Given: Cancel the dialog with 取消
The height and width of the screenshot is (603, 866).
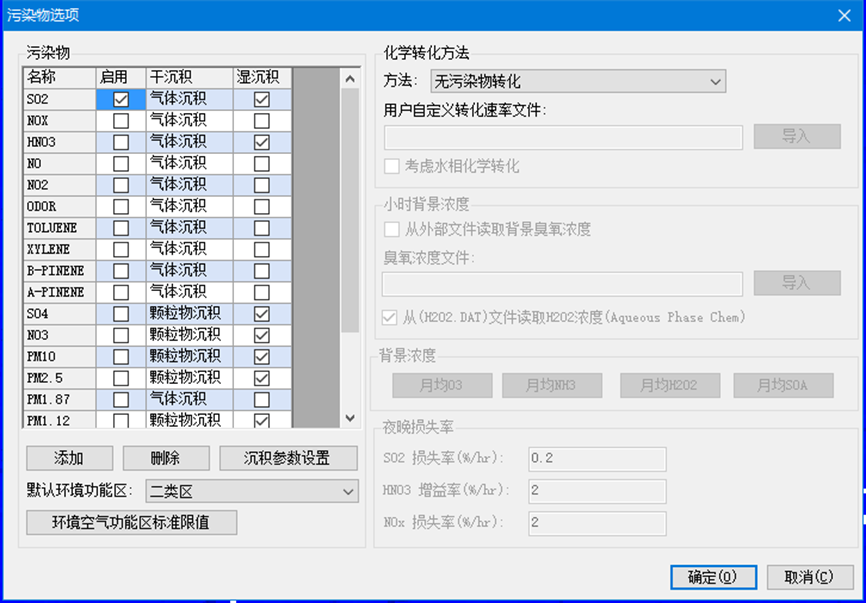Looking at the screenshot, I should pos(808,577).
